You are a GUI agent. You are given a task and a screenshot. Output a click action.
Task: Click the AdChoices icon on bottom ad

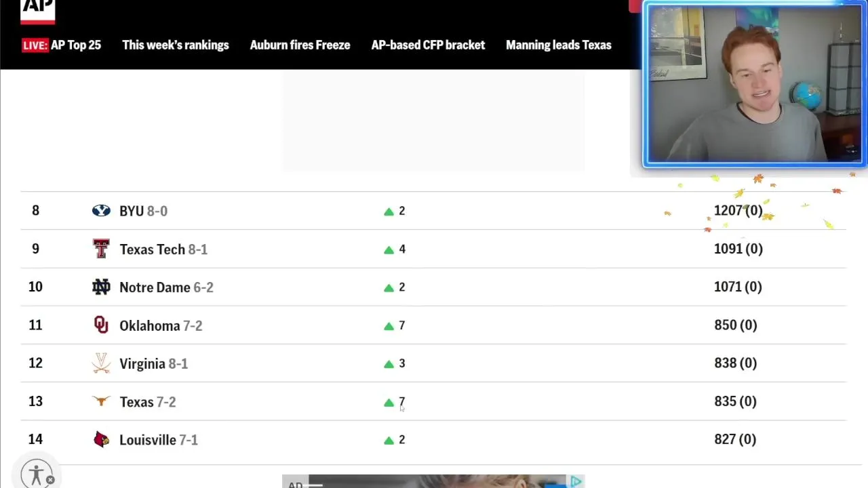pos(576,481)
